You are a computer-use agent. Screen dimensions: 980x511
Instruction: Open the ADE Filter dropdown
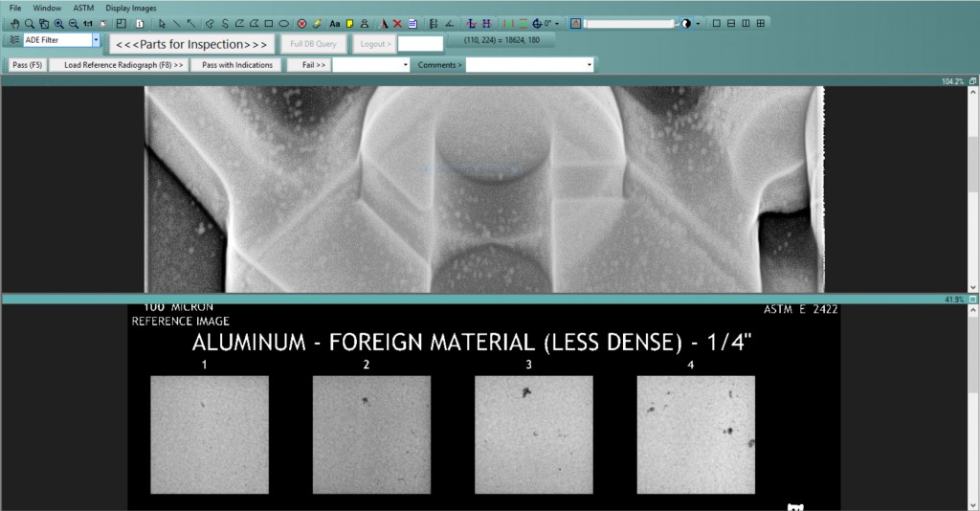(96, 40)
